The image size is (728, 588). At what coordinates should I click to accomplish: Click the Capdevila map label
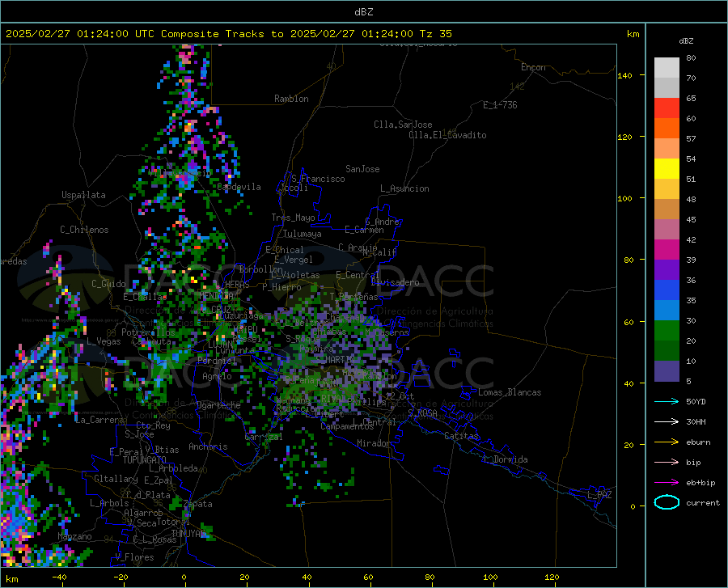tap(239, 187)
